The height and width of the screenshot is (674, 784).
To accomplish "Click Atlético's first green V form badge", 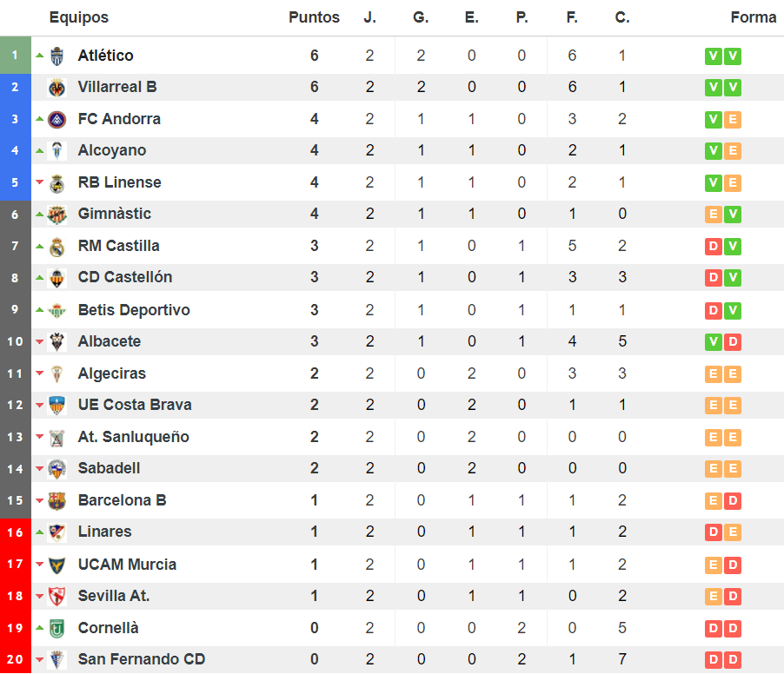I will (x=714, y=56).
